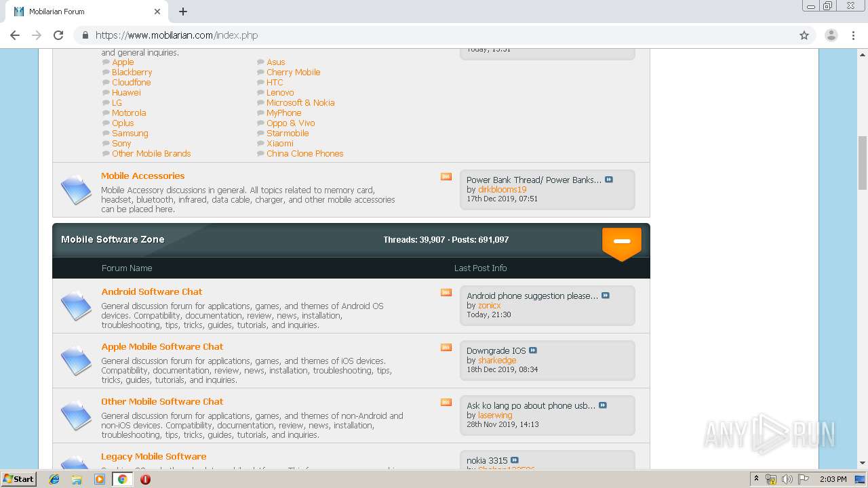Open RSS feed for Other Mobile Software Chat
This screenshot has width=868, height=488.
click(x=446, y=403)
